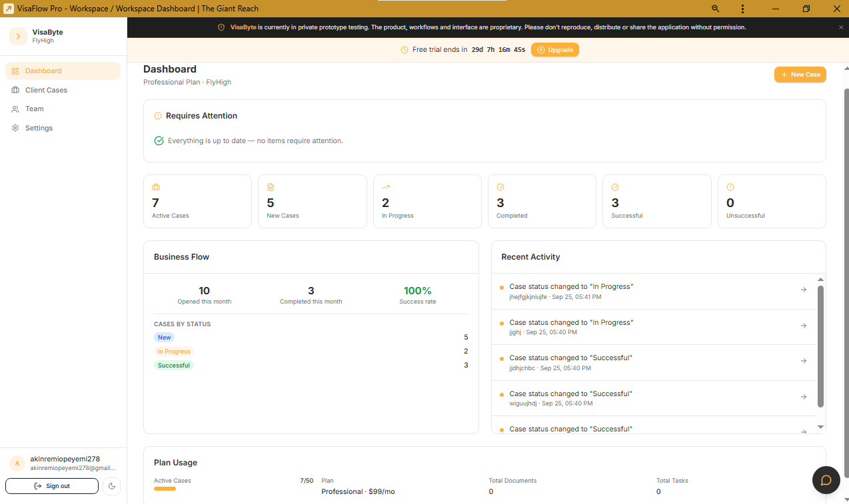Open activity arrow for jjdhjchbc entry
Image resolution: width=849 pixels, height=504 pixels.
pyautogui.click(x=804, y=361)
